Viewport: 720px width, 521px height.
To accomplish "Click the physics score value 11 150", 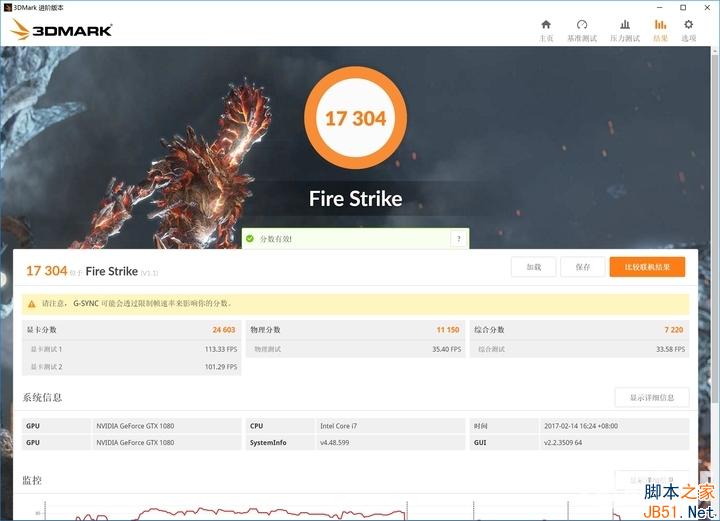I will click(x=448, y=330).
